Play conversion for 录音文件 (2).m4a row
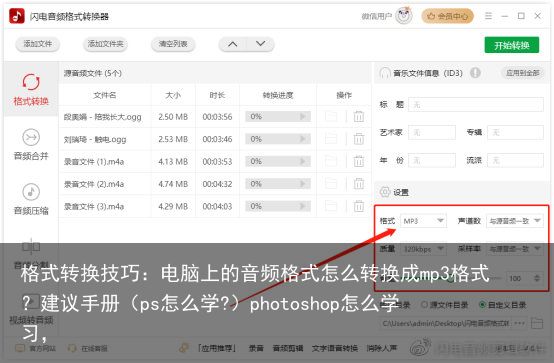Image resolution: width=554 pixels, height=363 pixels. point(303,184)
